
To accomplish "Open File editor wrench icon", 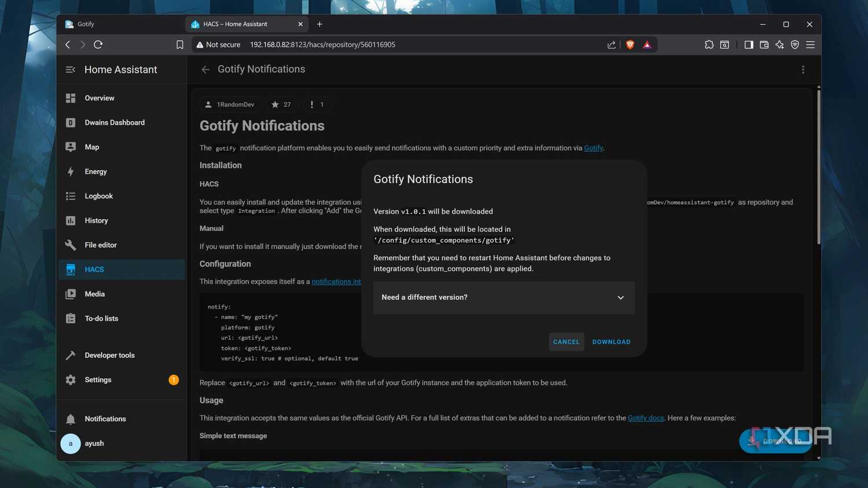I will [71, 245].
